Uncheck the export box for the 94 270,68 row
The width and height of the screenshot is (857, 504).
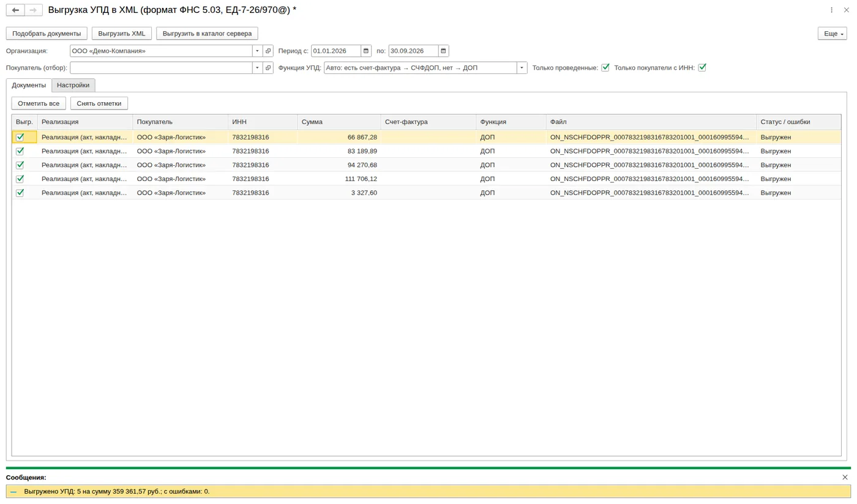(20, 165)
